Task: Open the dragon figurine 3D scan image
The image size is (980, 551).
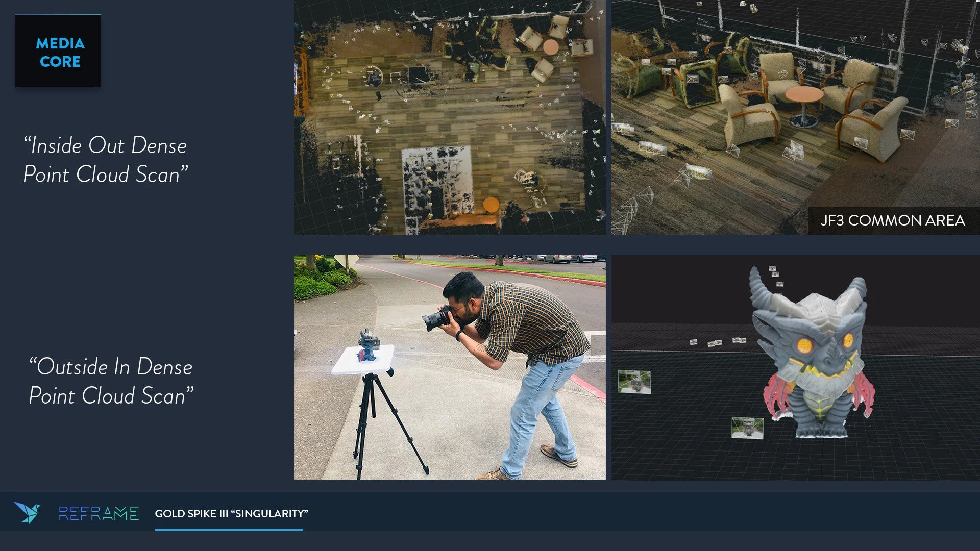Action: point(795,367)
